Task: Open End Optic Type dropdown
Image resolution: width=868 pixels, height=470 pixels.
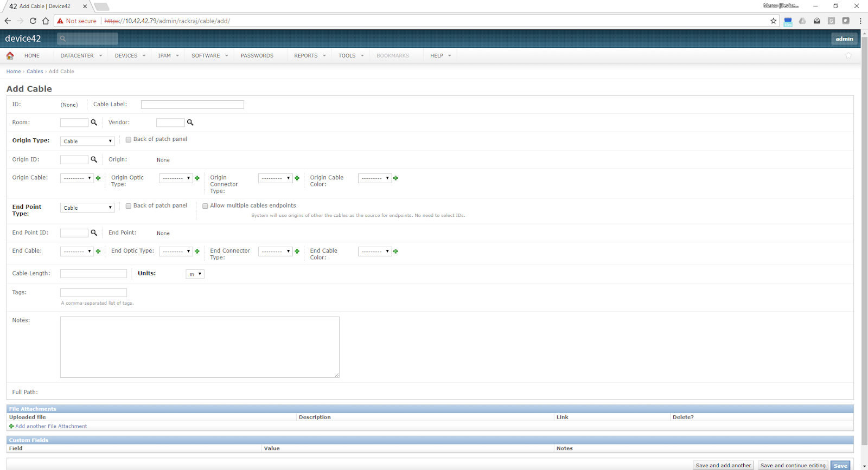Action: pos(176,251)
